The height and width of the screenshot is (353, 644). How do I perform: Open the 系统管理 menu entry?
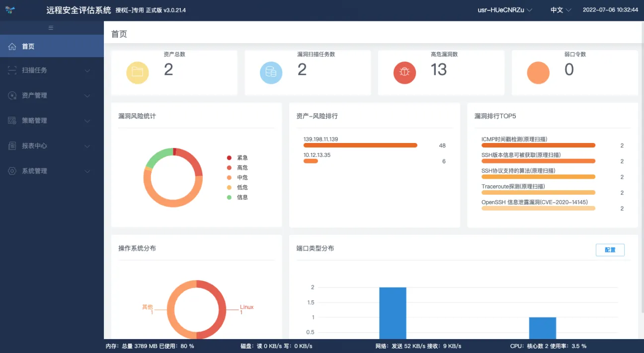coord(35,171)
